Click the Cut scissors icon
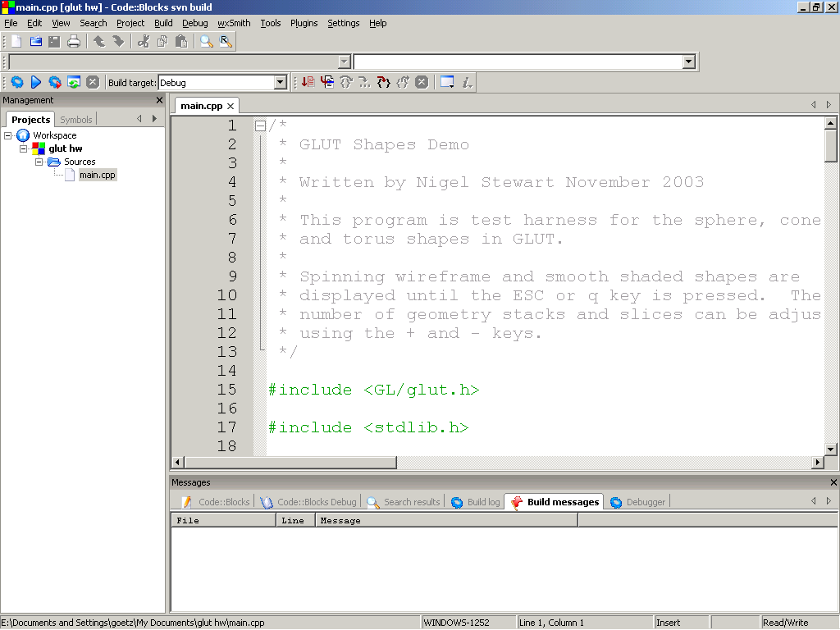 coord(144,42)
